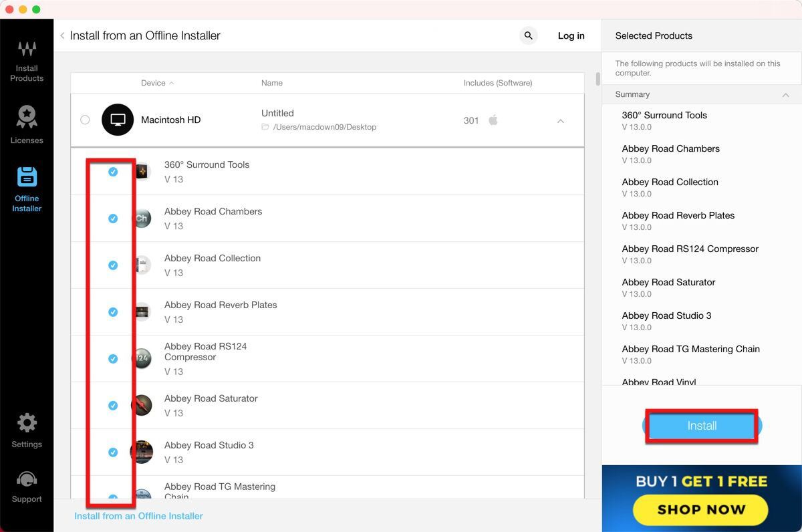
Task: Click the search magnifier icon
Action: [x=529, y=36]
